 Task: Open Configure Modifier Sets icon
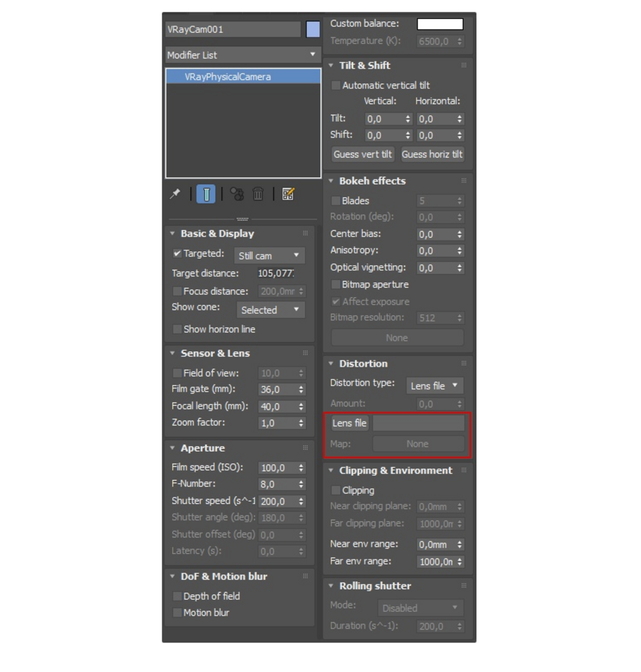(288, 194)
